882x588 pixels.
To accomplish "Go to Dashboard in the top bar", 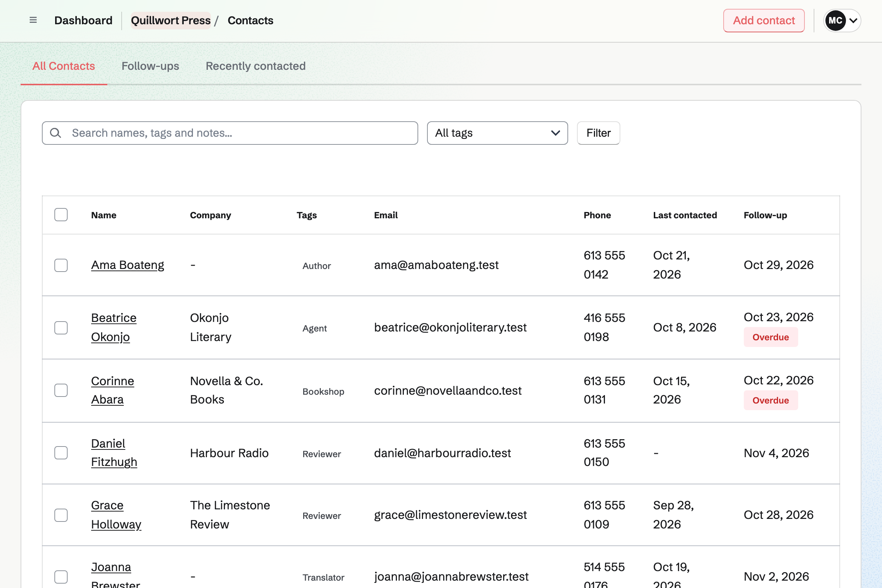I will 83,20.
